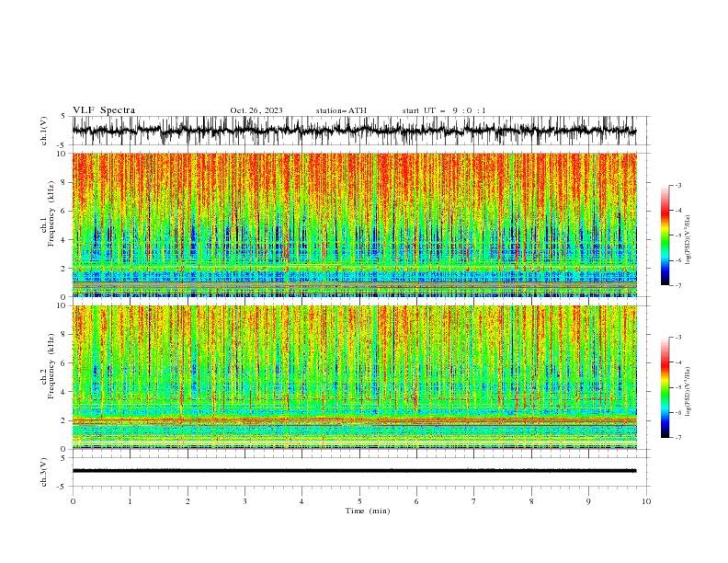Click the ch.2 spectrogram color scale bar

point(665,387)
